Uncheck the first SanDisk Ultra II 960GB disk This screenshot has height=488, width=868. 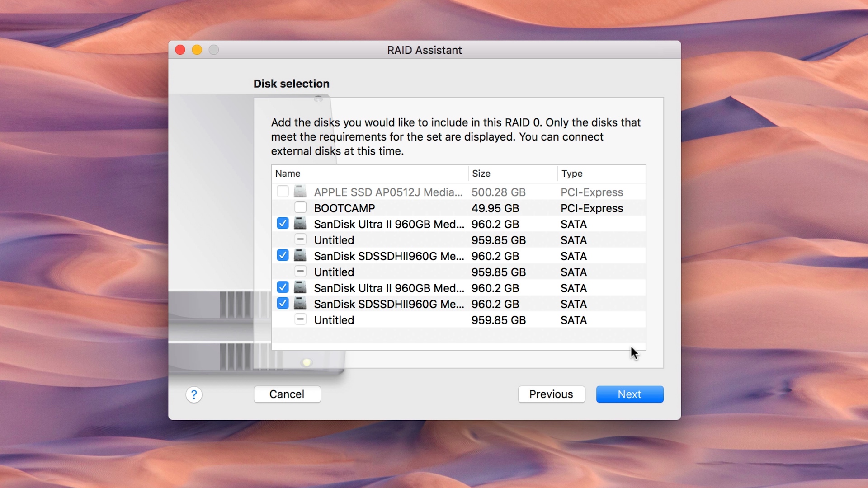click(283, 224)
